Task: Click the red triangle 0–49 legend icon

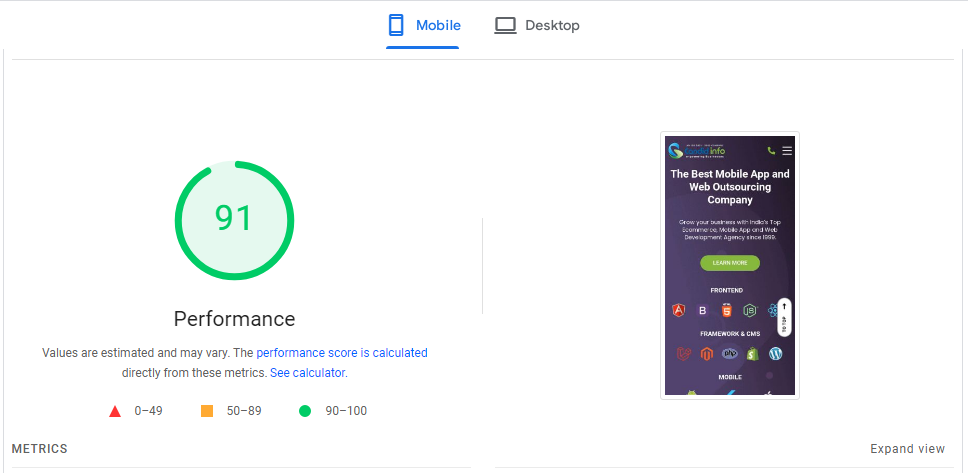Action: tap(115, 411)
